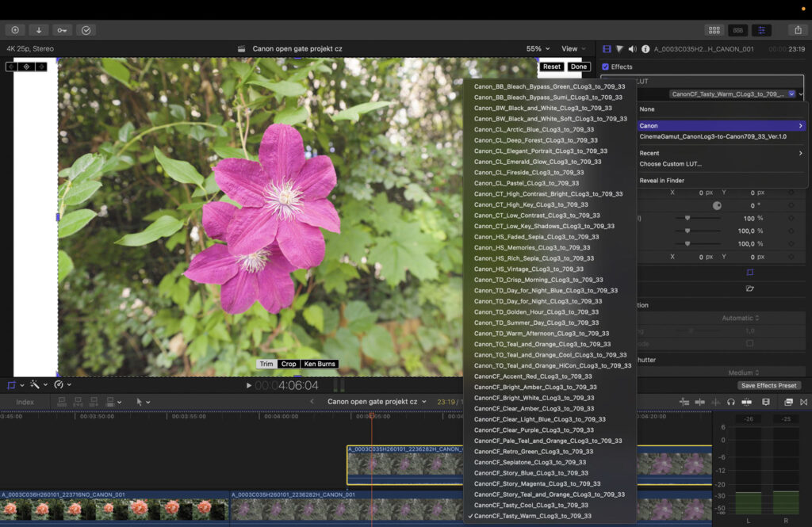Click the timeline ruler at 00:03:50:00
This screenshot has width=812, height=527.
(97, 416)
